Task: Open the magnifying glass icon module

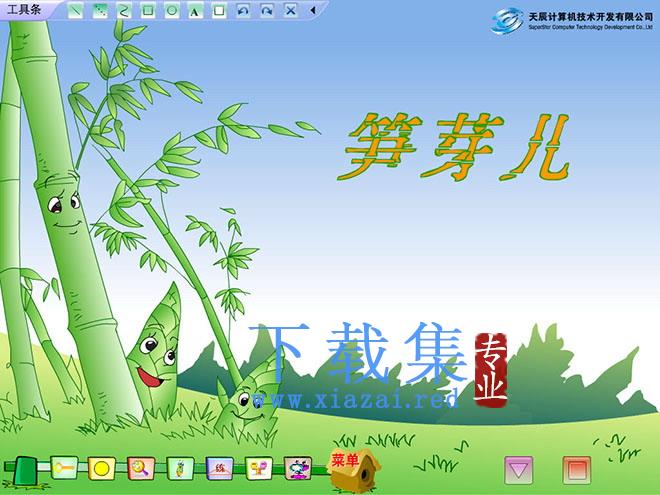Action: (x=141, y=468)
